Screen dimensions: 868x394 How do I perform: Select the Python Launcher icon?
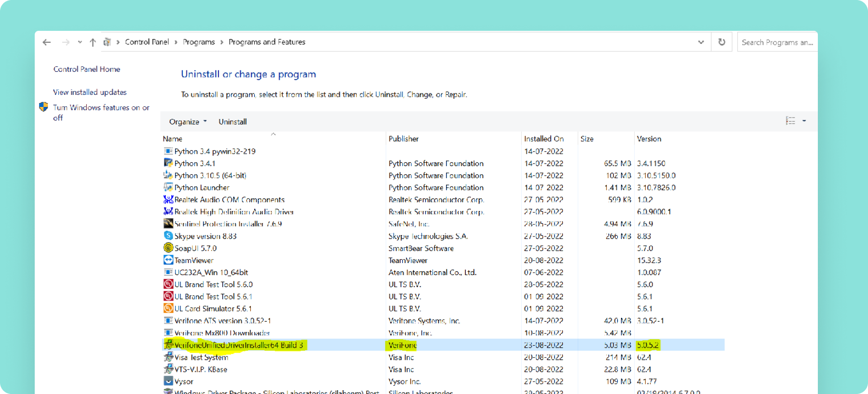tap(168, 187)
